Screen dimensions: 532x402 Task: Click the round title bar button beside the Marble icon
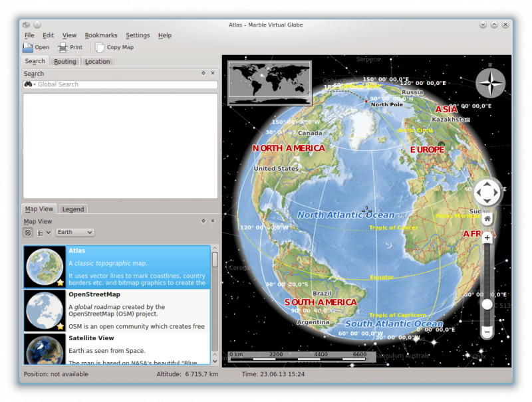click(x=37, y=25)
